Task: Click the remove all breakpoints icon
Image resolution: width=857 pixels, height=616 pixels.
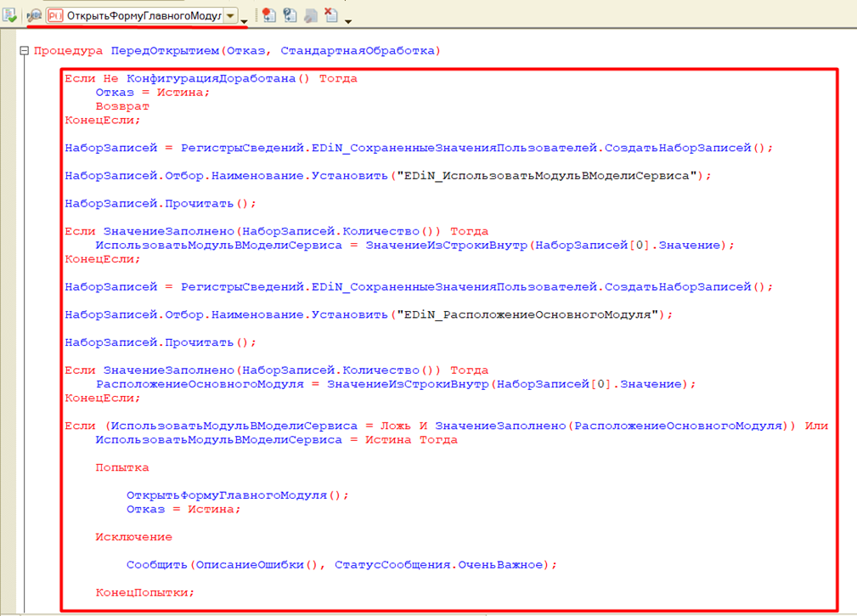Action: point(331,15)
